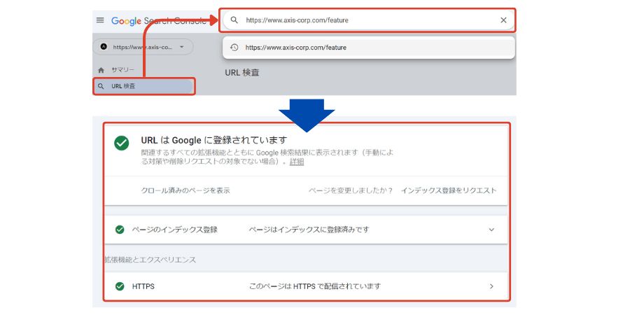The image size is (644, 315).
Task: Open the hamburger main menu
Action: 100,20
